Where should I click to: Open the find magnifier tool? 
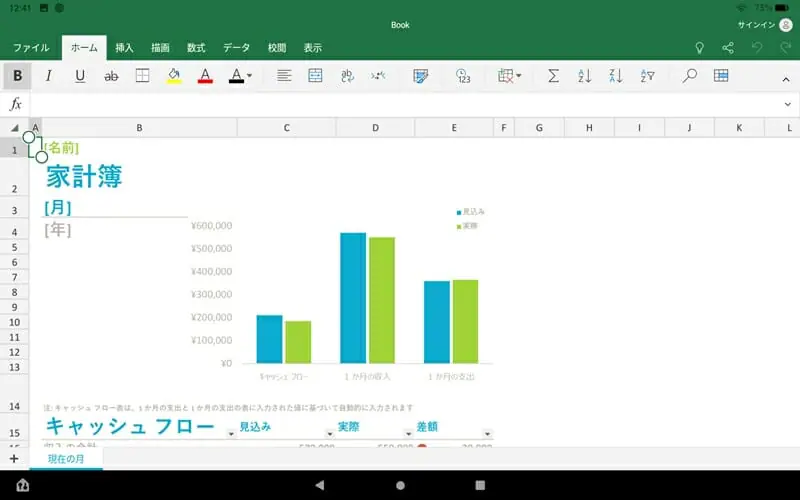click(689, 76)
